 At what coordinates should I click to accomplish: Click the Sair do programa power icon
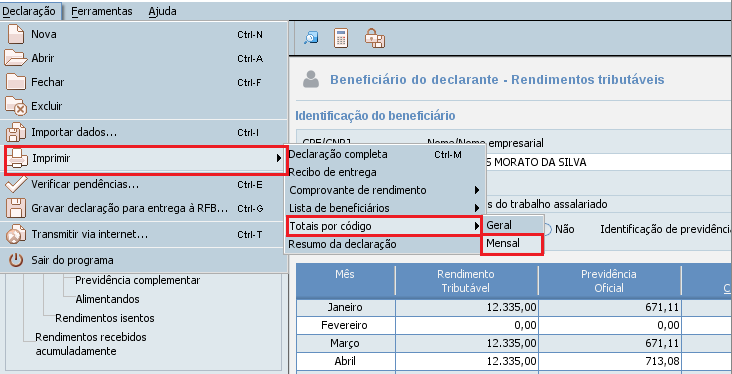tap(16, 260)
